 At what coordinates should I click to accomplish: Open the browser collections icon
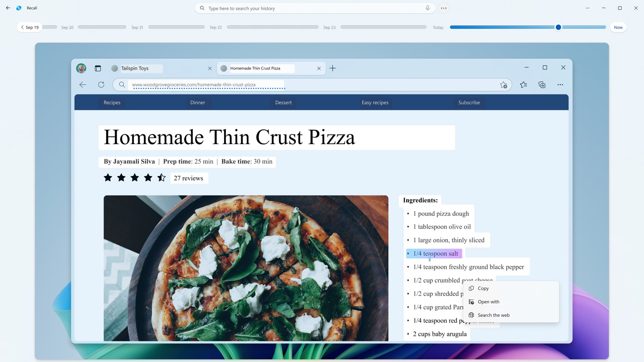coord(542,85)
